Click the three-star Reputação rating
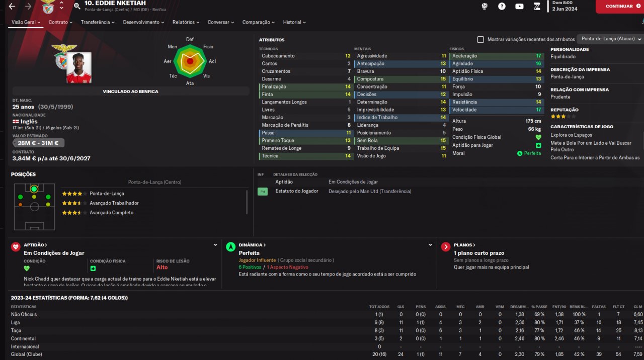The height and width of the screenshot is (360, 644). [562, 117]
